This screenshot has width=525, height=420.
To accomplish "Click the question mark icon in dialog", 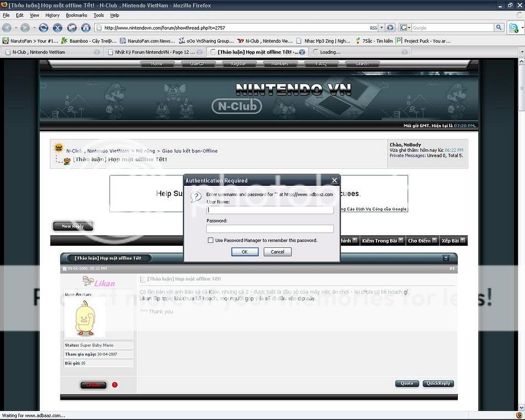I will 195,197.
